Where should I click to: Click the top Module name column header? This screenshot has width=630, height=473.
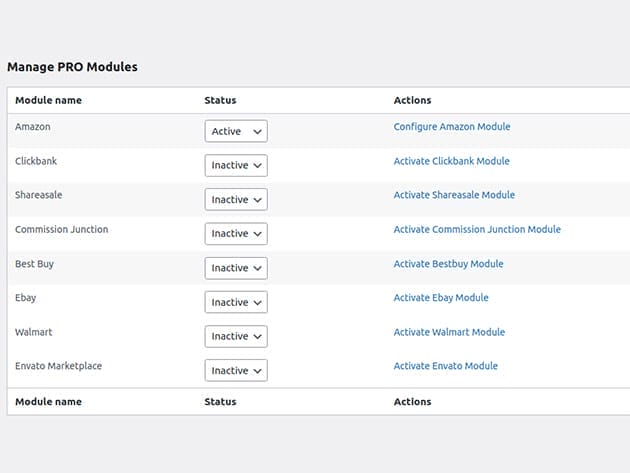pos(48,100)
